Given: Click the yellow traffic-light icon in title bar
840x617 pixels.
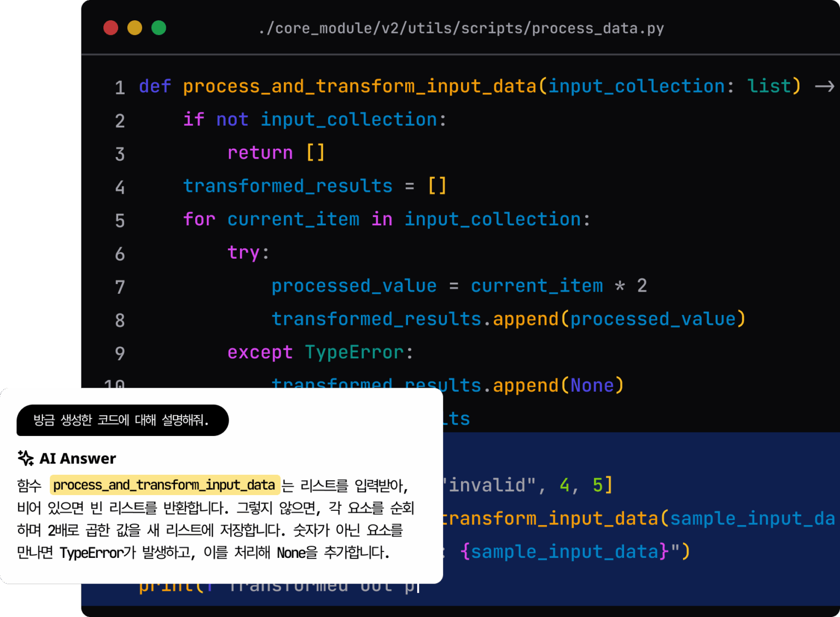Looking at the screenshot, I should click(x=135, y=27).
